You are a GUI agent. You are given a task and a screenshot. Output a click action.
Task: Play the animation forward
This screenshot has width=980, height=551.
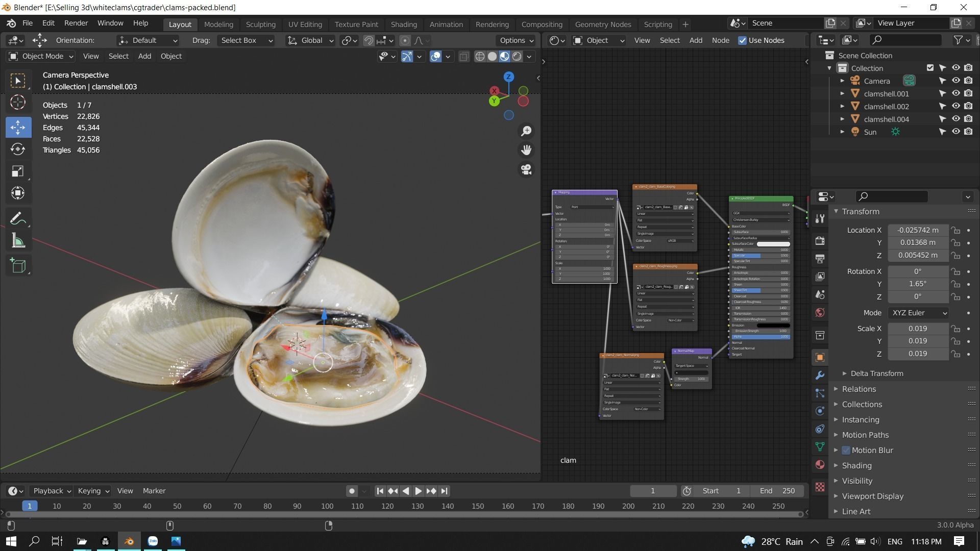tap(418, 491)
